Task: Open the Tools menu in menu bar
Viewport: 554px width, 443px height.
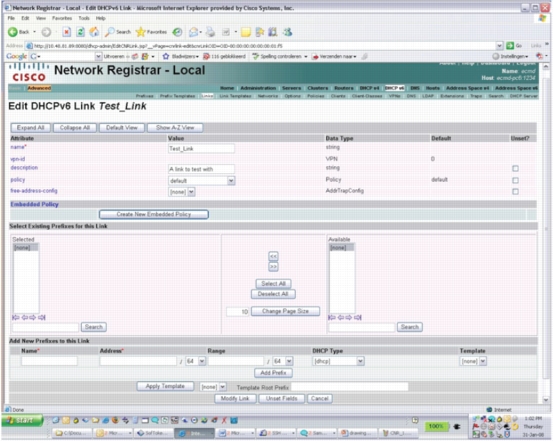Action: tap(84, 18)
